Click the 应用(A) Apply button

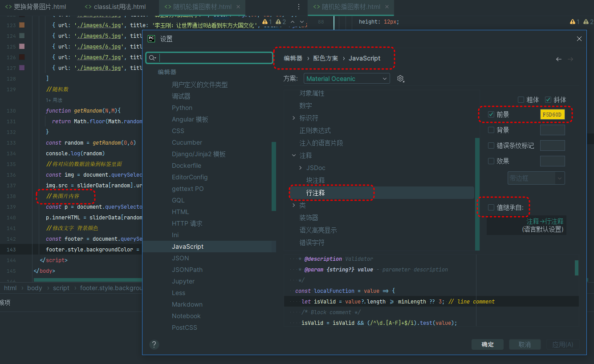click(x=563, y=344)
